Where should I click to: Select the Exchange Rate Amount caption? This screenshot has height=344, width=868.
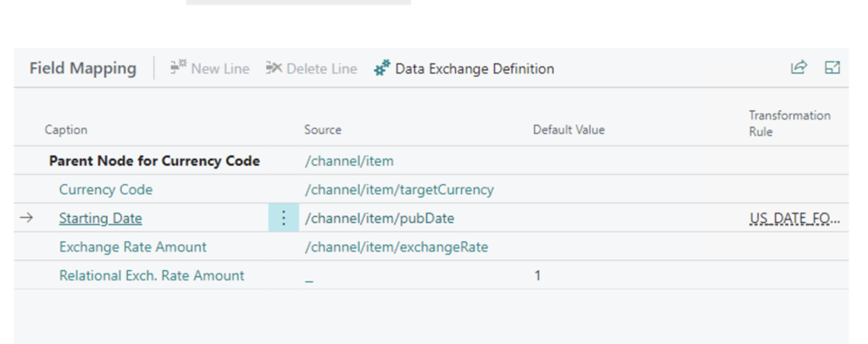[x=132, y=247]
